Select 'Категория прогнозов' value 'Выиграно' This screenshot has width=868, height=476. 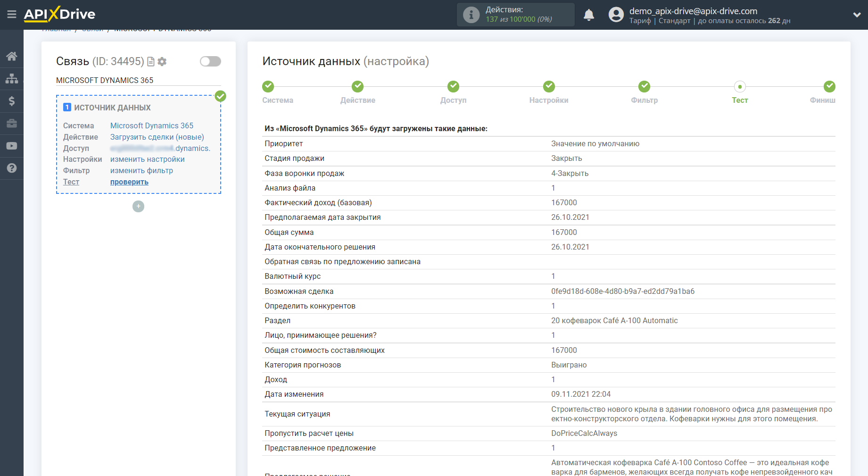pyautogui.click(x=569, y=365)
